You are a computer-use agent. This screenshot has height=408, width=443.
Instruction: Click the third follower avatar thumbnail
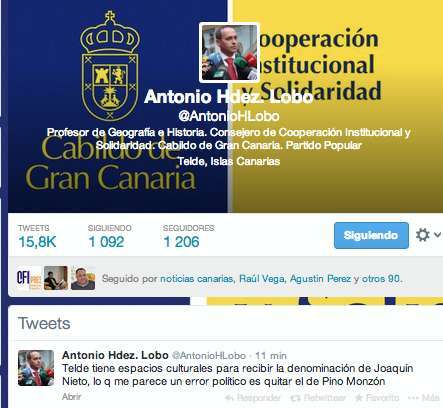point(83,278)
